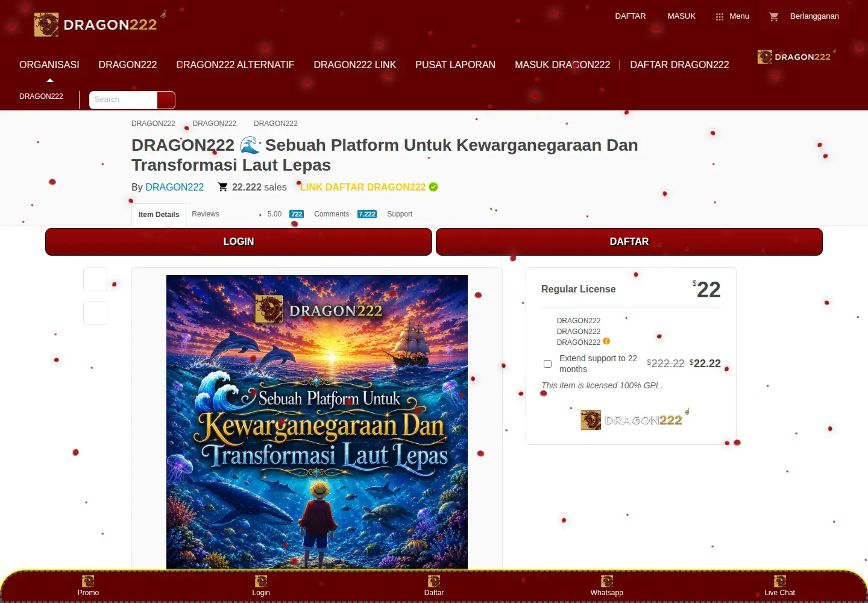Tap the Live Chat icon in bottom bar
Viewport: 868px width, 603px height.
click(x=780, y=581)
